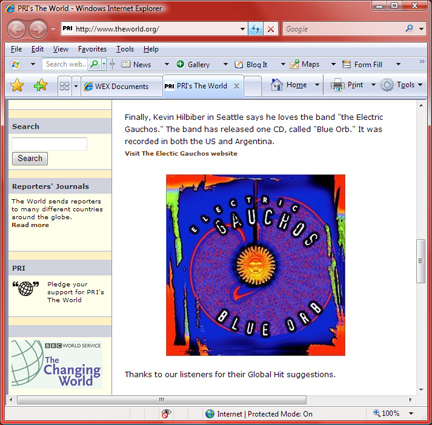Open the File menu

(16, 49)
